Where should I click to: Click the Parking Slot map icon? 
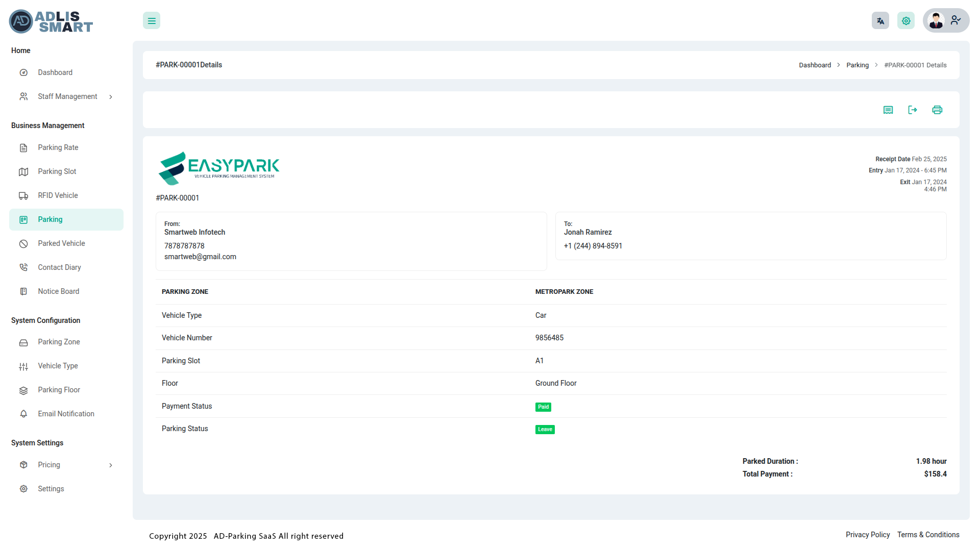click(23, 172)
